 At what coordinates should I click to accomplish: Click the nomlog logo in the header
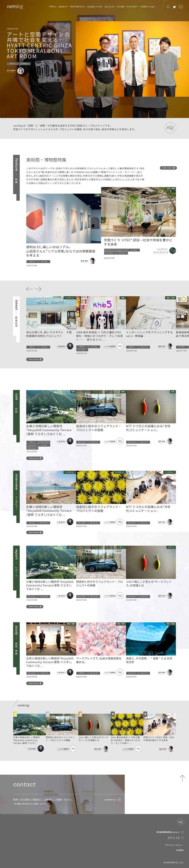tap(15, 7)
